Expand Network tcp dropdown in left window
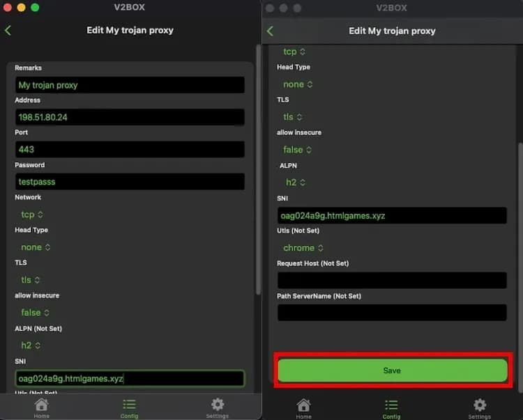This screenshot has width=523, height=420. [x=32, y=215]
